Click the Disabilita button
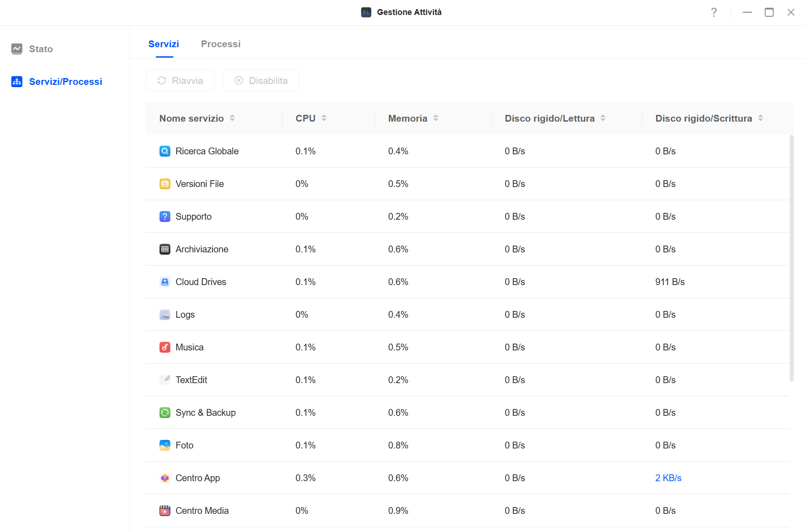Image resolution: width=806 pixels, height=532 pixels. click(261, 80)
